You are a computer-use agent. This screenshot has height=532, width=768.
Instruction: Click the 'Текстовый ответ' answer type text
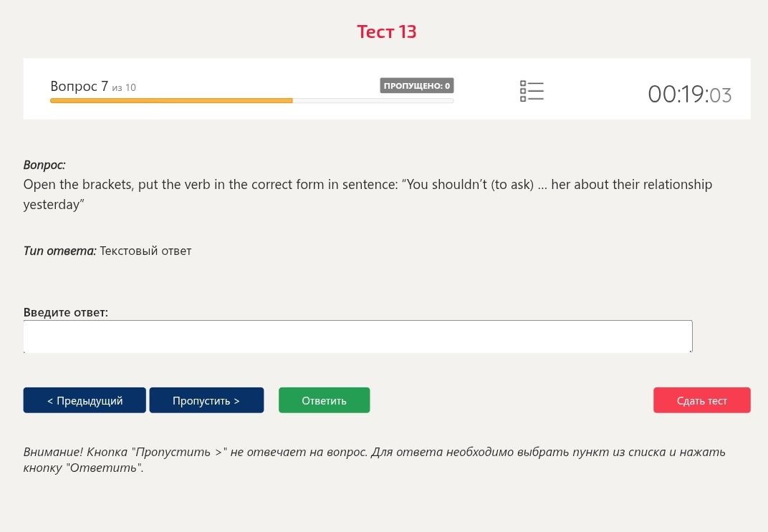tap(145, 251)
